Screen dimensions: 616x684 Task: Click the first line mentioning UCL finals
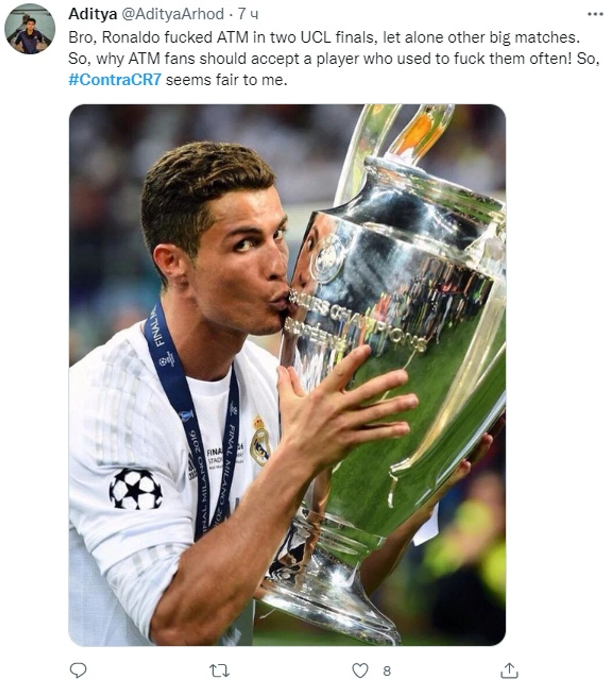point(324,38)
